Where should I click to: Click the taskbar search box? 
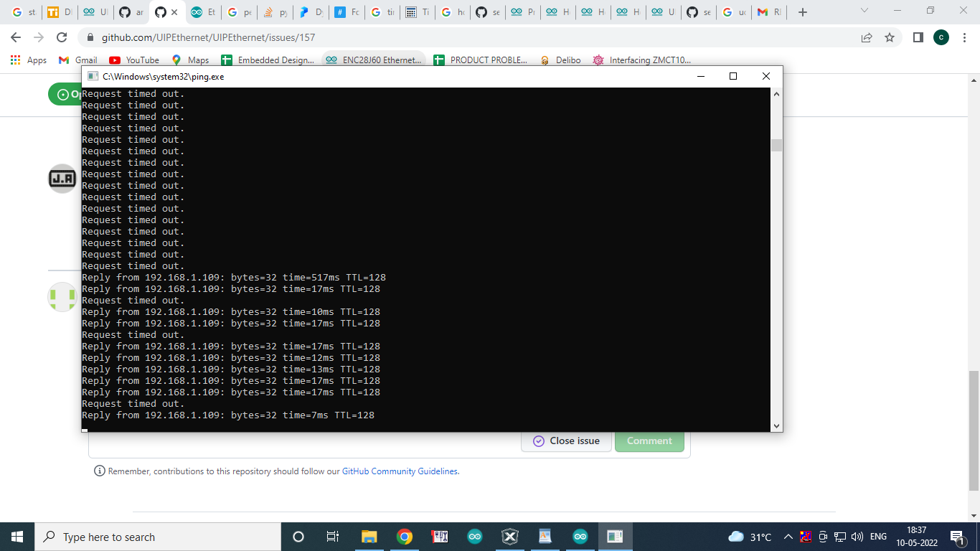click(x=158, y=537)
